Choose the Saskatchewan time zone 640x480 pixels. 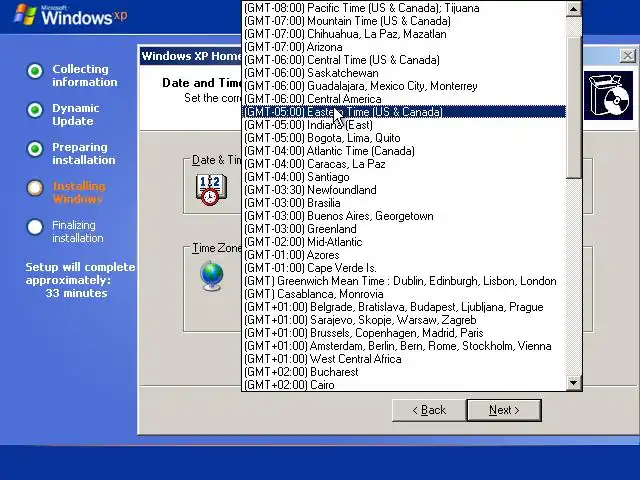(404, 73)
